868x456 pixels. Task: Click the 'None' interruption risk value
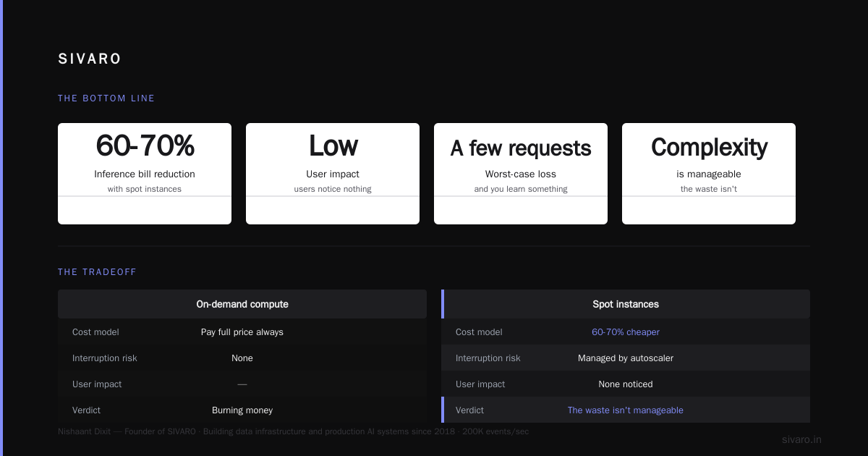242,358
